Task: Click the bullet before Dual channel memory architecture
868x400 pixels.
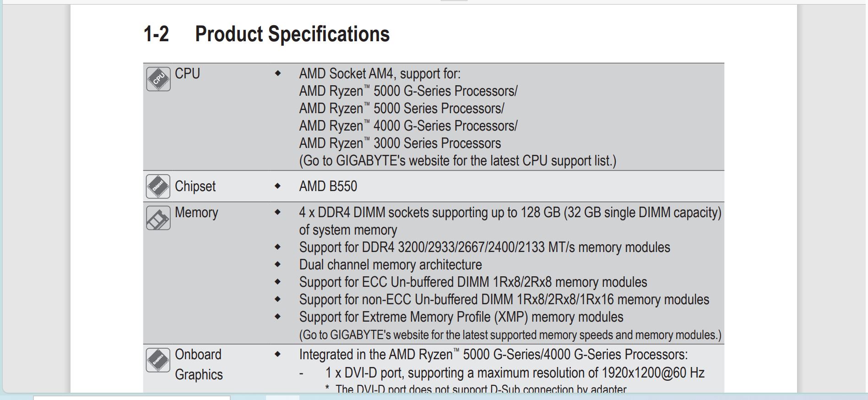Action: point(277,264)
